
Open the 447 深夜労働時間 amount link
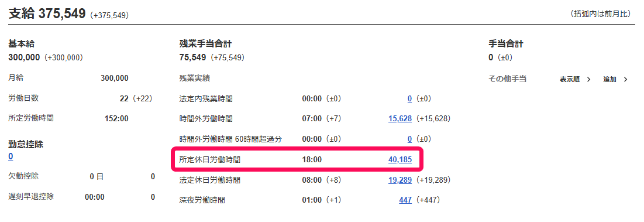click(405, 200)
